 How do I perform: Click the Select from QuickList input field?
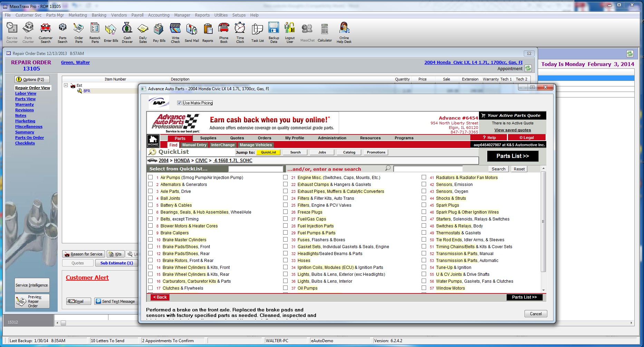[x=256, y=169]
